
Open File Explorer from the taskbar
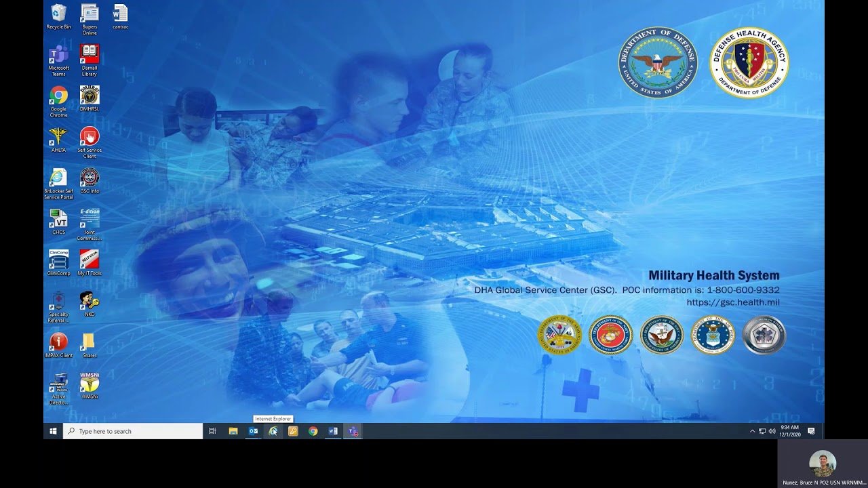[233, 431]
